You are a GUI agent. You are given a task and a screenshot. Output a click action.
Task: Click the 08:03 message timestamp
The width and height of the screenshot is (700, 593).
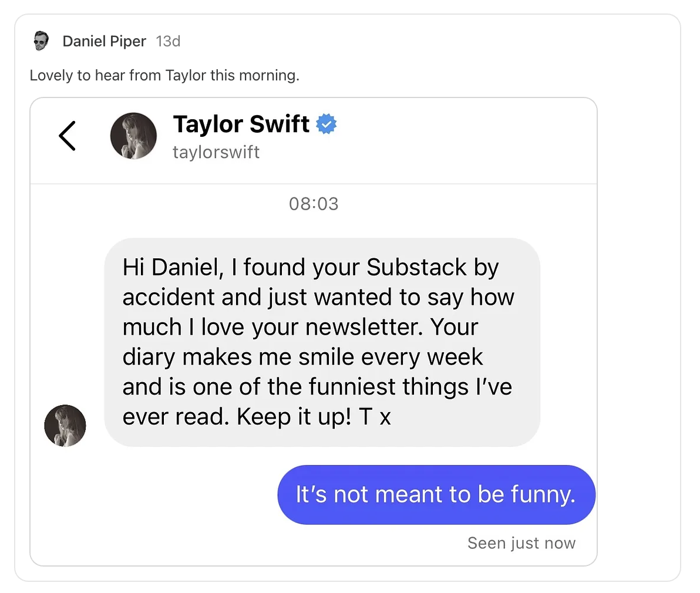314,204
